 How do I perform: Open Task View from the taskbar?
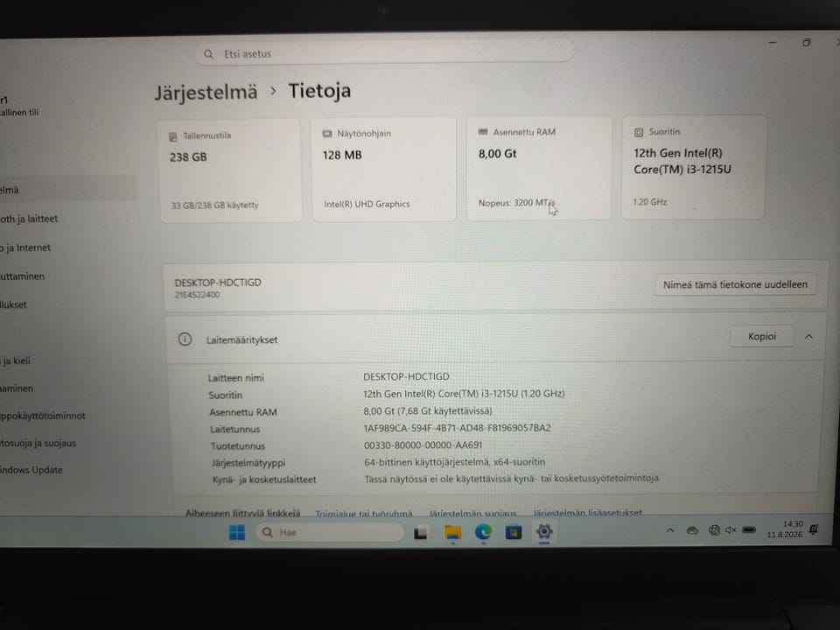[x=421, y=533]
